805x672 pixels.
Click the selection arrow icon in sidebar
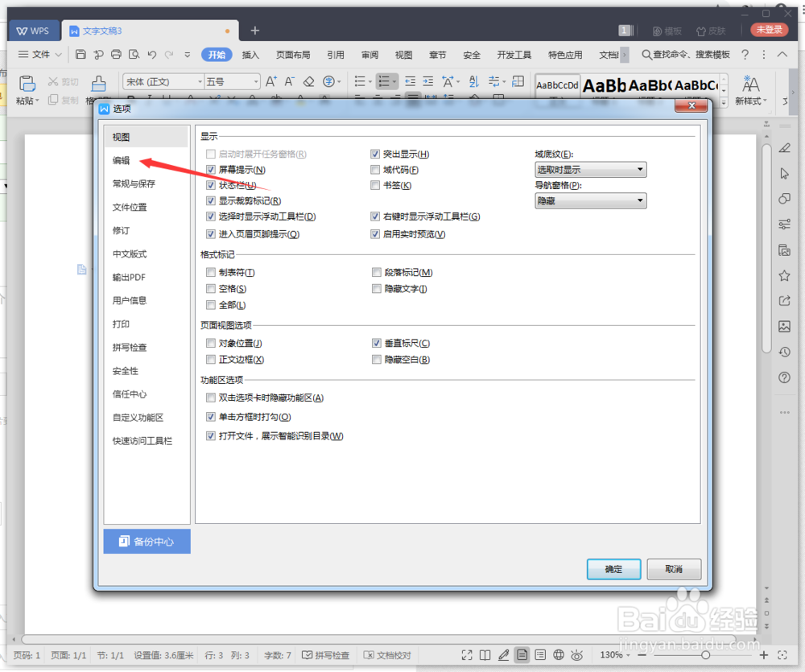point(784,174)
